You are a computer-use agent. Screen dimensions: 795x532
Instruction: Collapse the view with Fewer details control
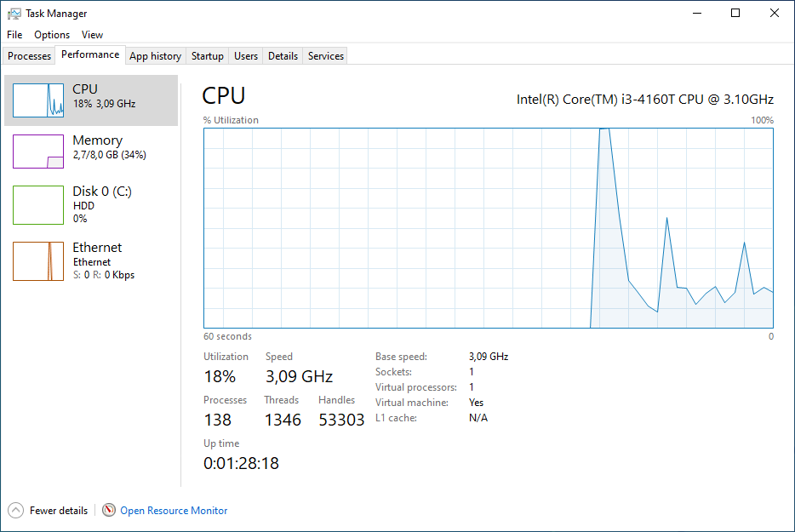point(54,510)
